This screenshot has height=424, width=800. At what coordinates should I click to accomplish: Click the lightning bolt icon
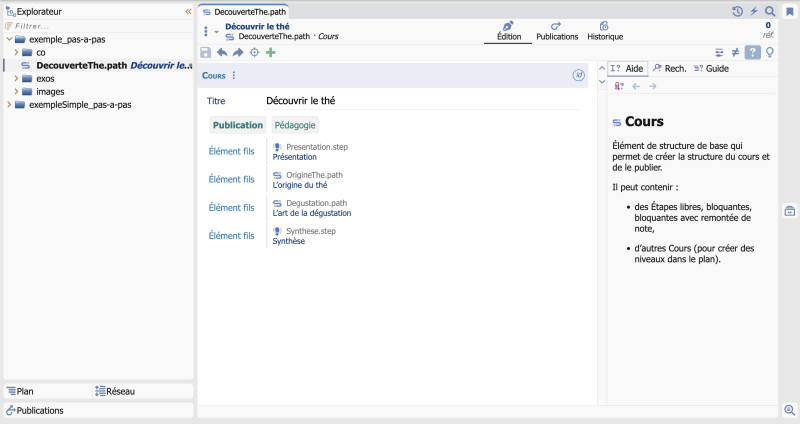[754, 11]
